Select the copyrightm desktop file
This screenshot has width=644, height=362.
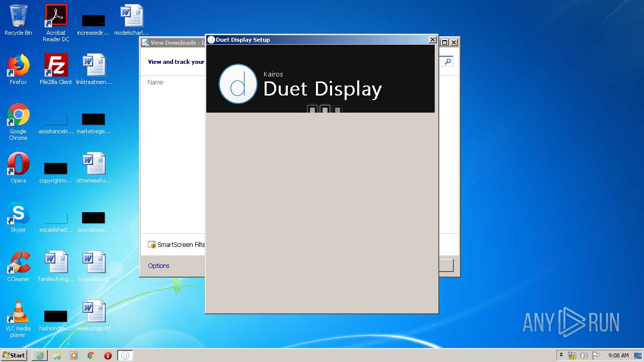click(56, 172)
